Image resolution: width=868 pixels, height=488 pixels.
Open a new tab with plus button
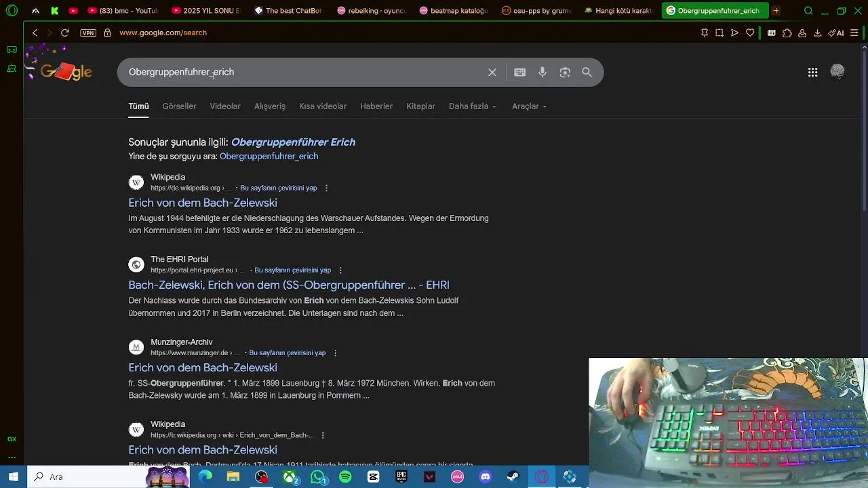click(x=776, y=11)
